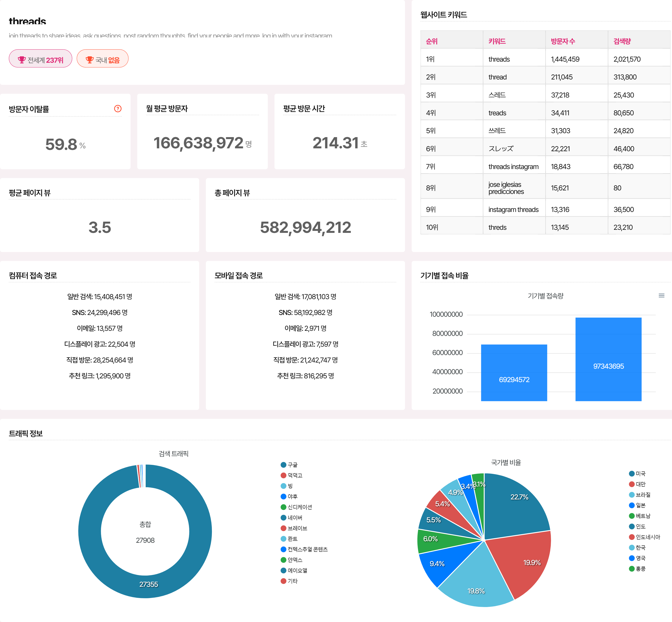Toggle 인도네시아 legend item in country chart
The image size is (672, 622).
pos(645,537)
